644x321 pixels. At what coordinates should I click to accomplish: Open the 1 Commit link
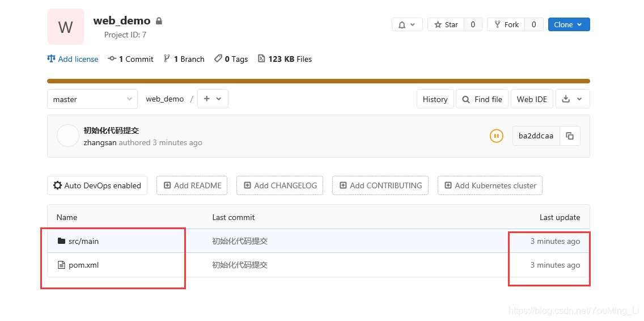pos(130,59)
